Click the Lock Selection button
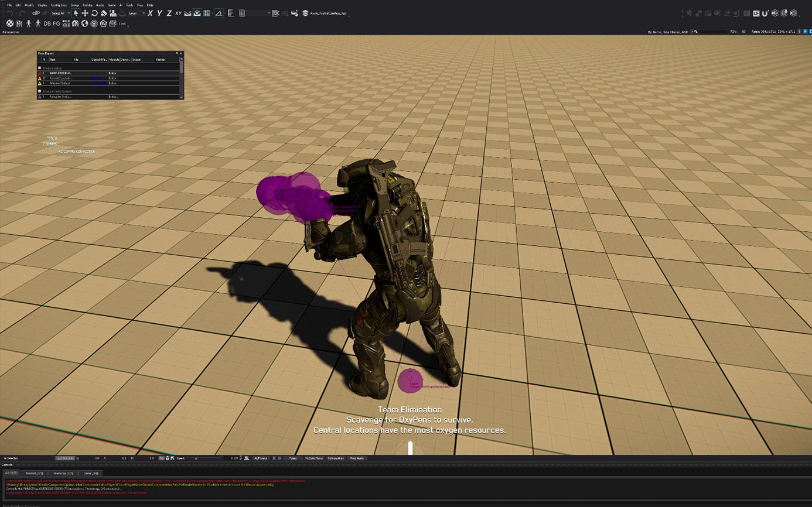812x507 pixels. [x=65, y=458]
